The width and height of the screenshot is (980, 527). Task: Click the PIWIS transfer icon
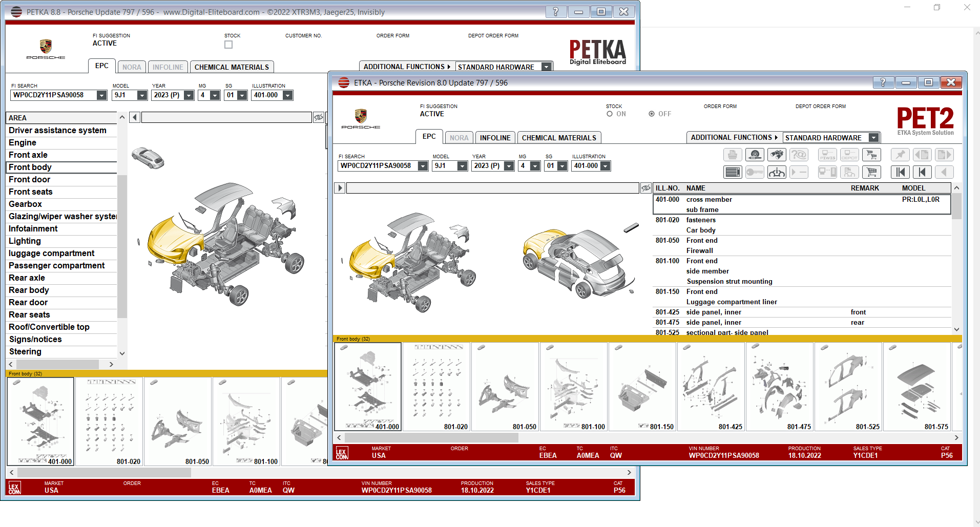point(827,155)
